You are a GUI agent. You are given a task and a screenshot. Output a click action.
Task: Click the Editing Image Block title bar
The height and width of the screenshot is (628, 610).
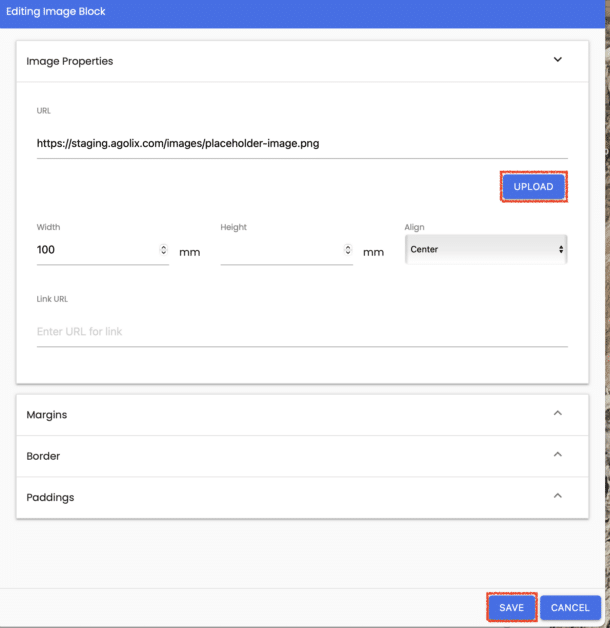coord(302,14)
